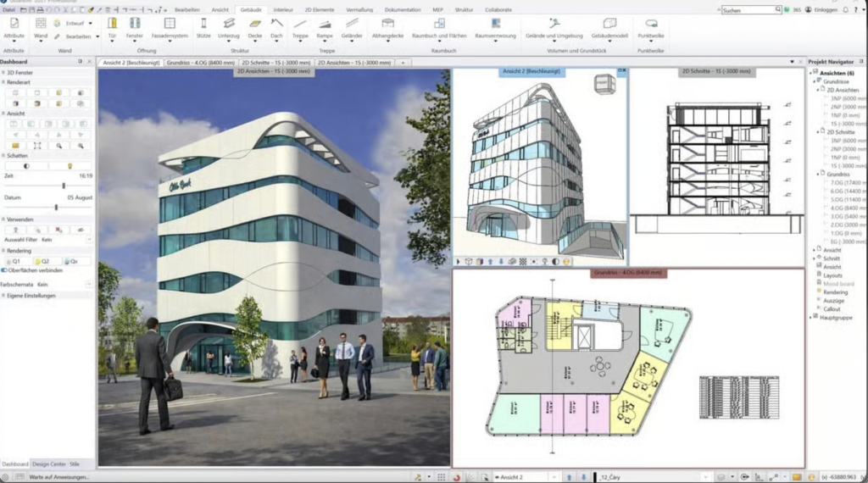The height and width of the screenshot is (483, 868).
Task: Select the Rampe ramp tool
Action: (325, 24)
